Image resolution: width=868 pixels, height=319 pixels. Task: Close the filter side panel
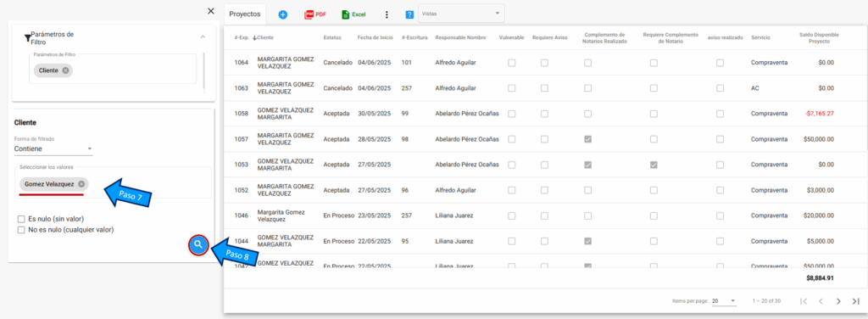pos(210,11)
